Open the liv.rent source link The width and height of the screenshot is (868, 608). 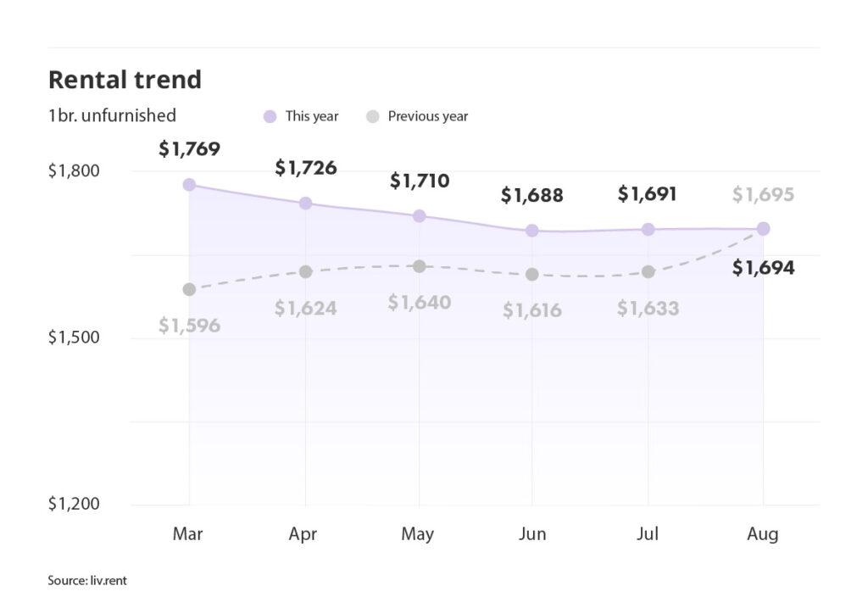click(x=106, y=581)
